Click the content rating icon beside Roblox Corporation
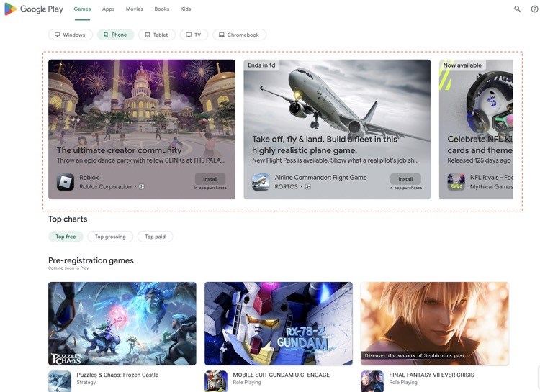The height and width of the screenshot is (392, 540). [x=142, y=187]
